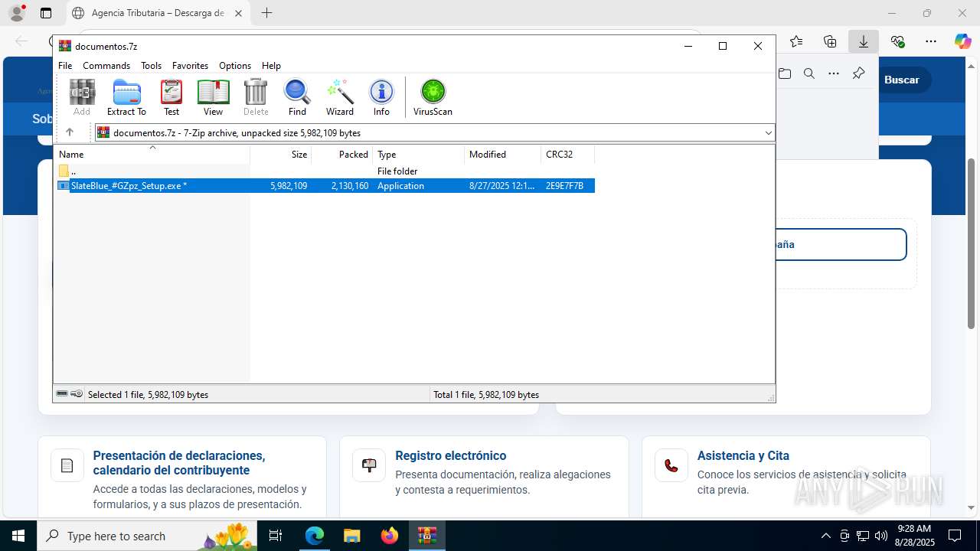980x551 pixels.
Task: Search downloads magnifier in Edge panel
Action: 809,73
